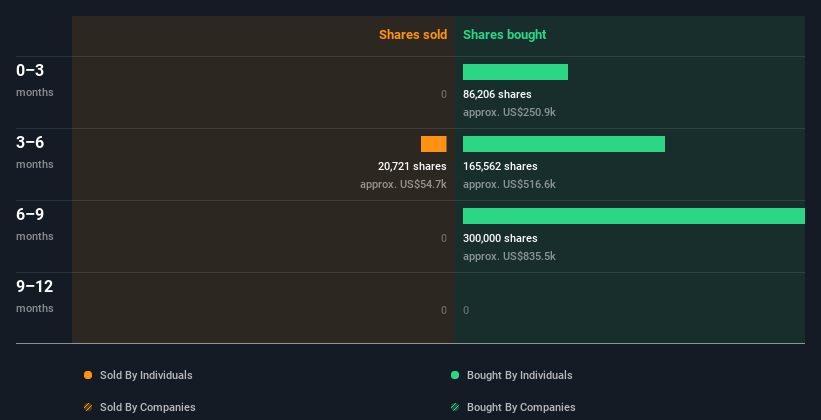The height and width of the screenshot is (420, 821).
Task: Select the 9–12 months row label
Action: coord(35,295)
